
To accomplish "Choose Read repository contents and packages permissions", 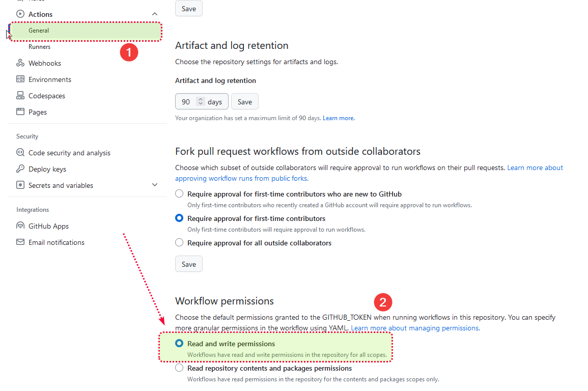I will [x=179, y=368].
